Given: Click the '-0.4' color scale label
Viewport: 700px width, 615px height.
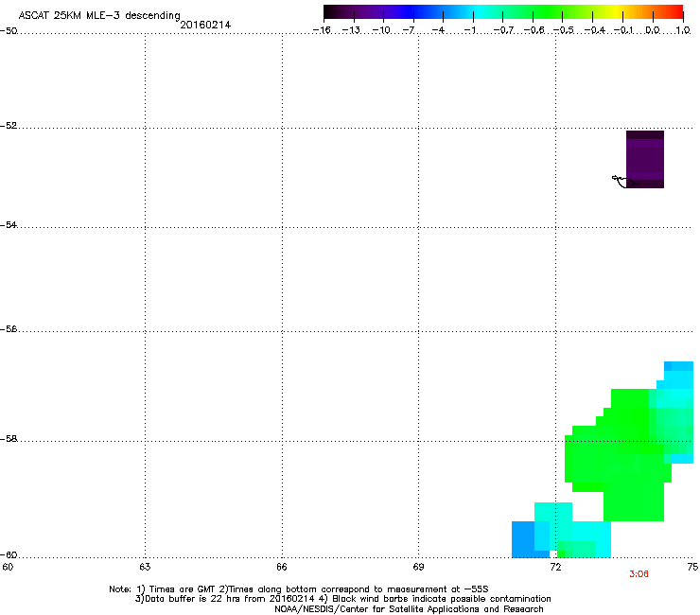Looking at the screenshot, I should [595, 30].
